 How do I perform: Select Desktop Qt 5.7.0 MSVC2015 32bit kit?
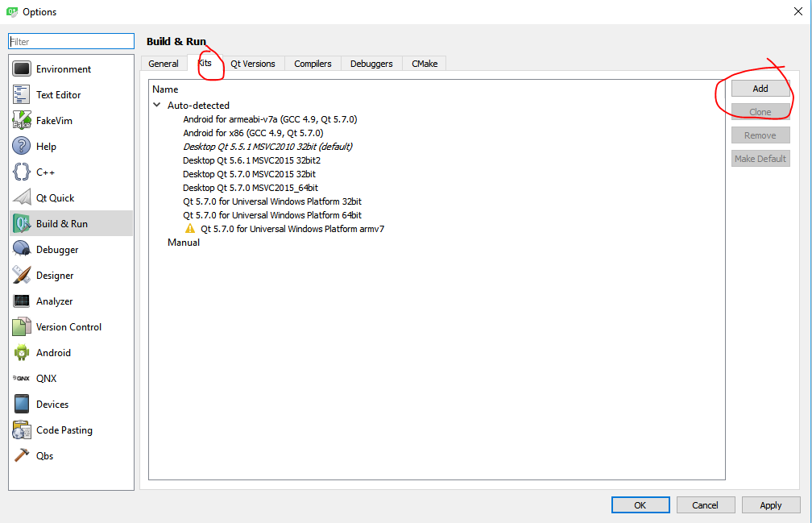pos(249,174)
